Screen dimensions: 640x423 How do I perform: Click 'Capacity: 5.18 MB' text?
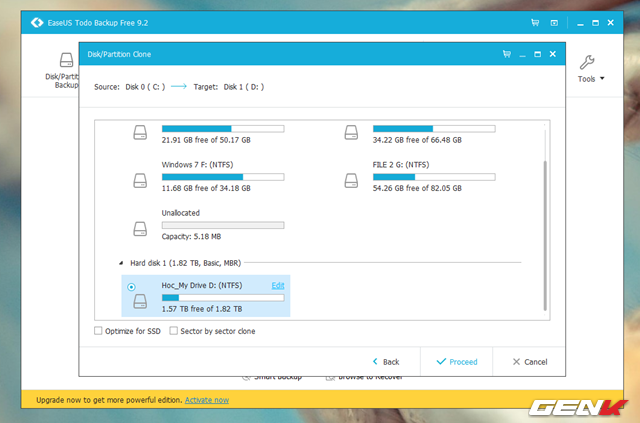191,236
